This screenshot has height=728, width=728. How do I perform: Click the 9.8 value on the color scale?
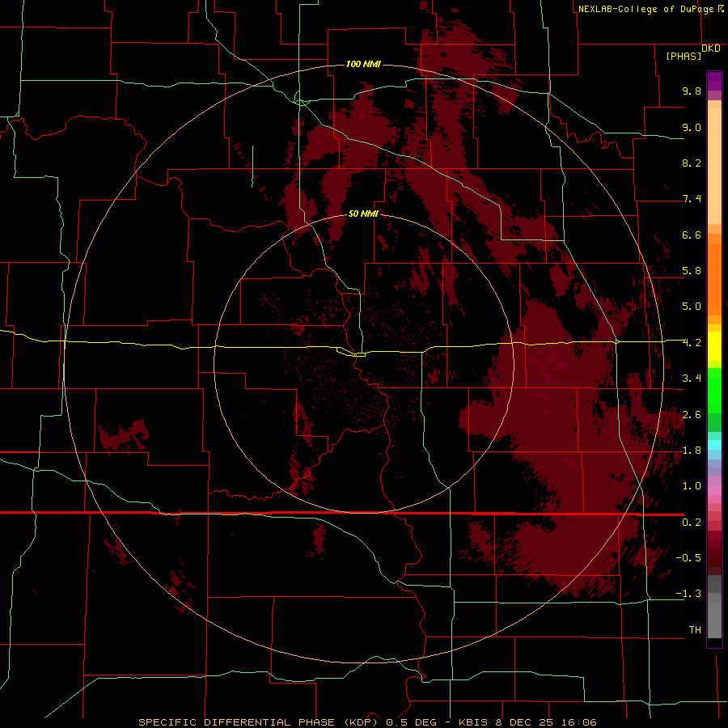(692, 91)
